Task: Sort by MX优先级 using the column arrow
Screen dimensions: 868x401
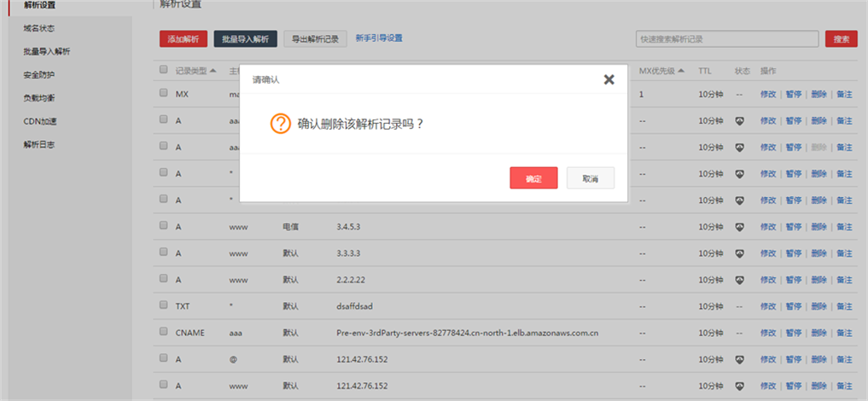Action: tap(681, 70)
